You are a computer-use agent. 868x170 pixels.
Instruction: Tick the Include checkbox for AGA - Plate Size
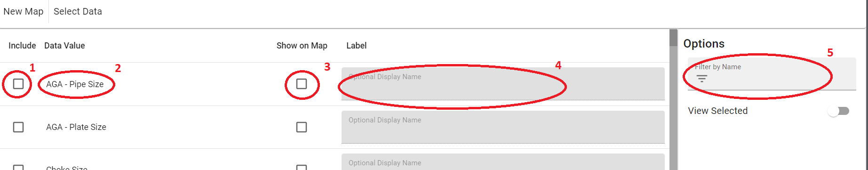tap(18, 127)
